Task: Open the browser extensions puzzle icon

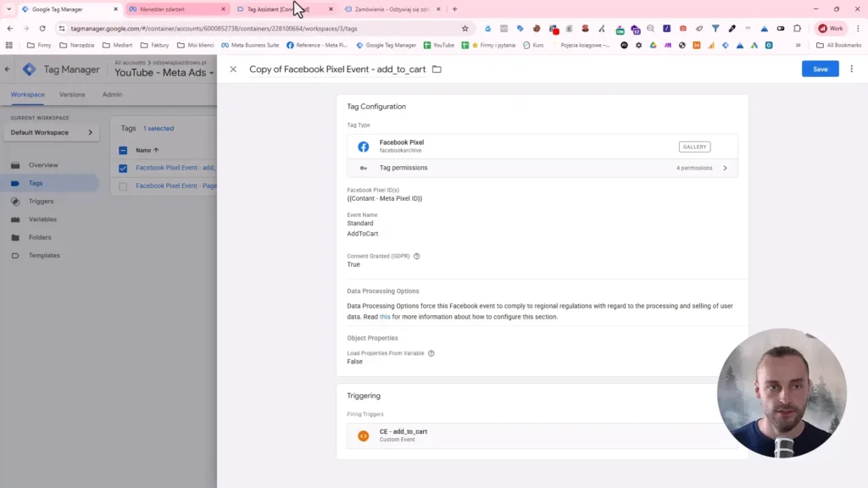Action: (797, 28)
